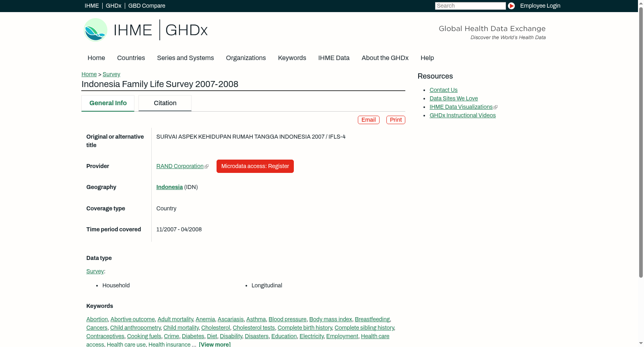
Task: Click Home breadcrumb link
Action: [x=89, y=74]
